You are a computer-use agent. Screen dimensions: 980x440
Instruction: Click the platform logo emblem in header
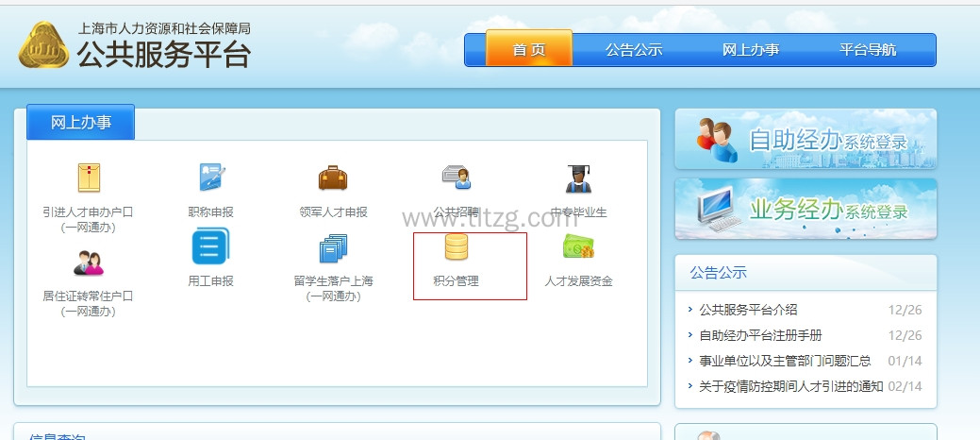point(43,44)
